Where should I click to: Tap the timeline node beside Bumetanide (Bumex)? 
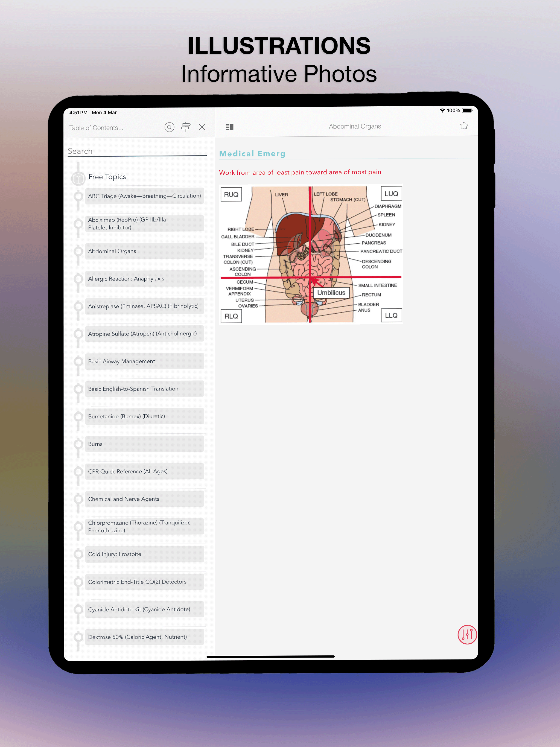pyautogui.click(x=78, y=416)
